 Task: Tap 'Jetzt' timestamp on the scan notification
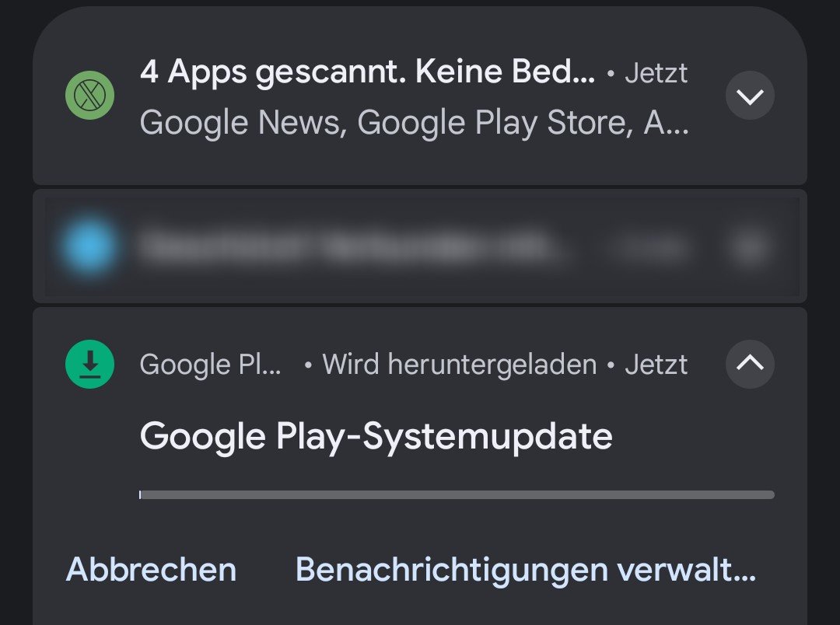click(656, 73)
